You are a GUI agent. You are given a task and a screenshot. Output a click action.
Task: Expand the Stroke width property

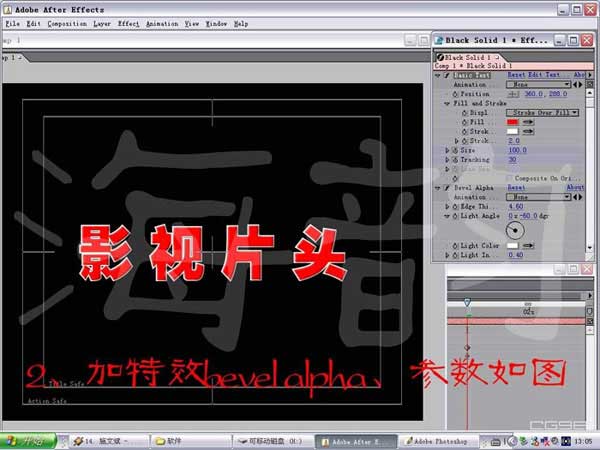(x=457, y=141)
